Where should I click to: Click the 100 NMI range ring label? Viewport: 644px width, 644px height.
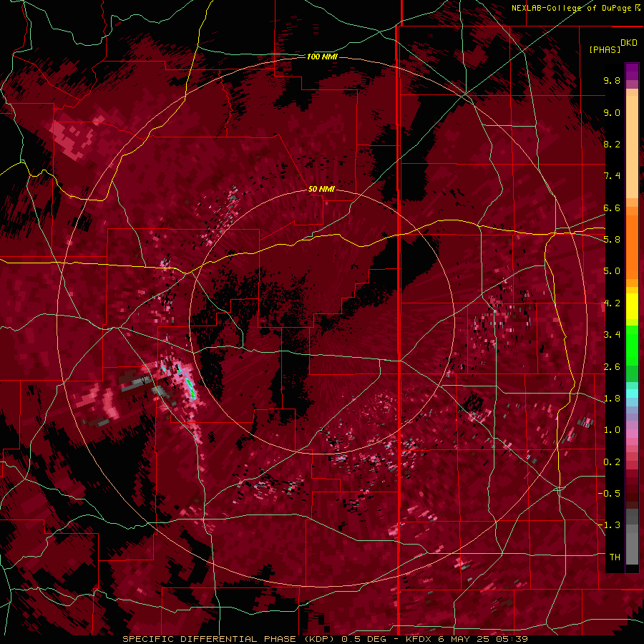(x=322, y=57)
